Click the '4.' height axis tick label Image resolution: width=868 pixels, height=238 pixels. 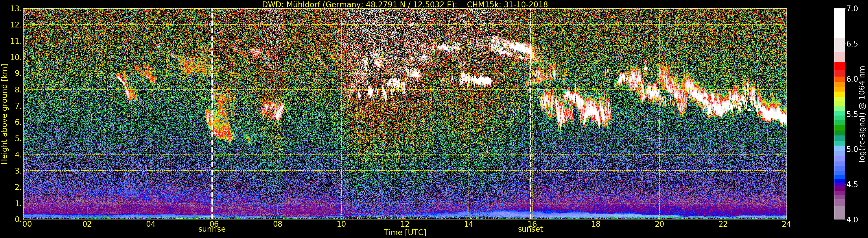click(18, 155)
